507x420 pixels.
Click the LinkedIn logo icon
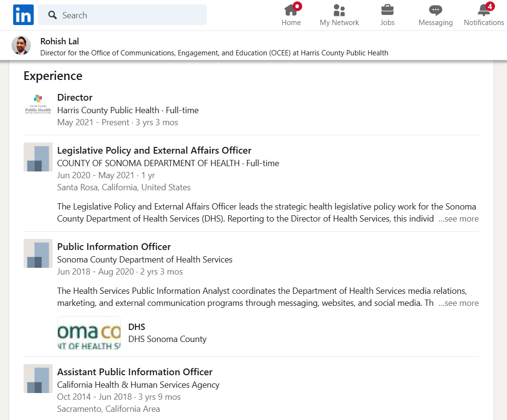point(23,15)
